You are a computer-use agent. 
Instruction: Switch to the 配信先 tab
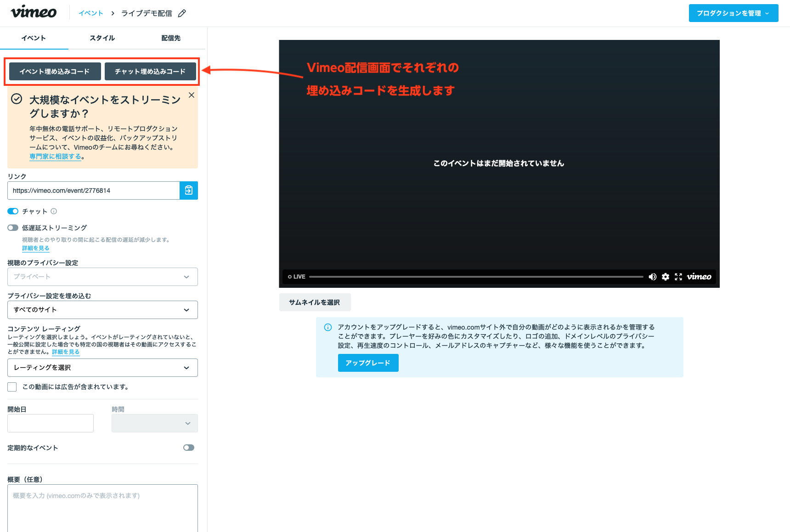[171, 38]
